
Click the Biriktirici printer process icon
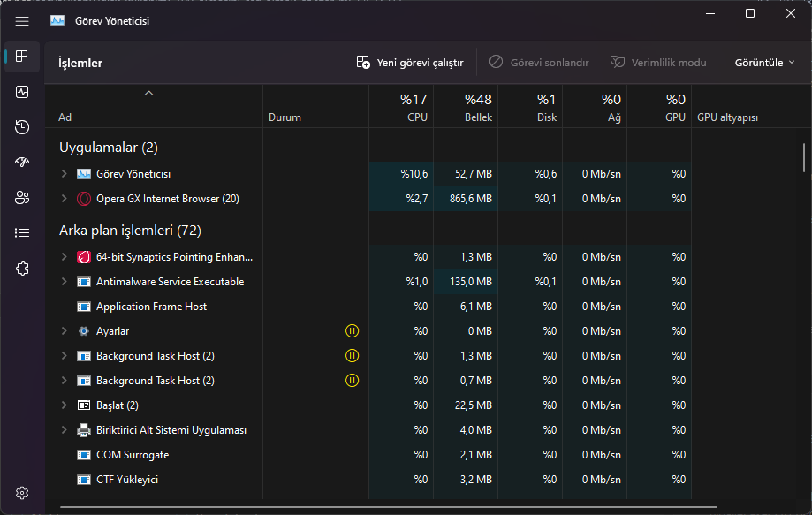tap(83, 430)
